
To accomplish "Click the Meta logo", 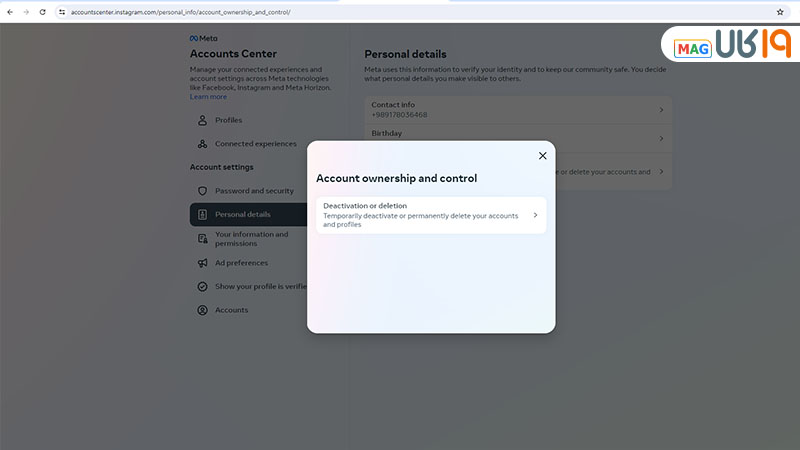I will point(203,38).
